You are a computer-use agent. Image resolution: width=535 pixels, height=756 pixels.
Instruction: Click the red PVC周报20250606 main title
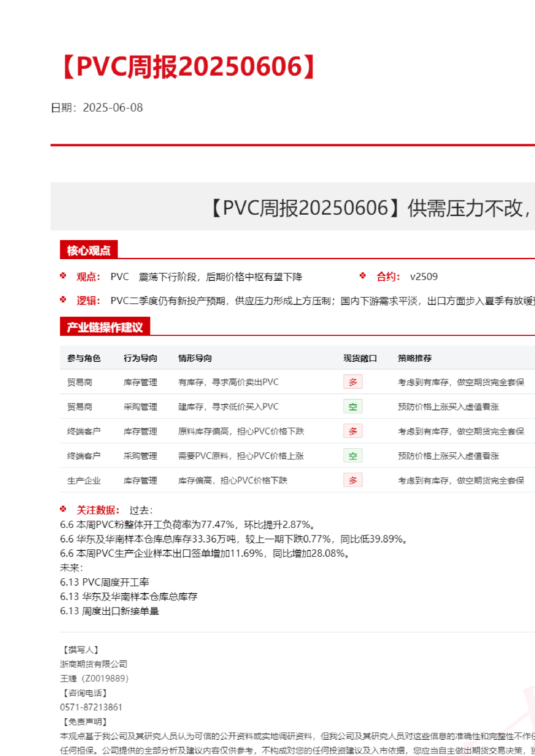pos(189,67)
